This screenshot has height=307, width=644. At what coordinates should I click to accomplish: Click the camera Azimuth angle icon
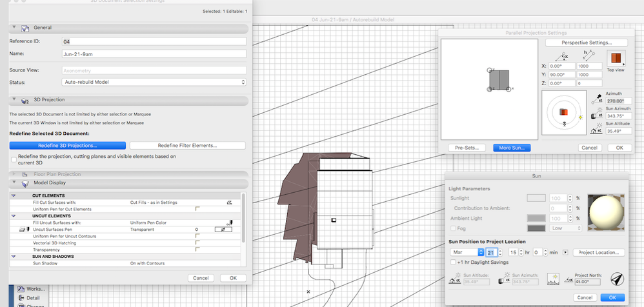tap(597, 97)
